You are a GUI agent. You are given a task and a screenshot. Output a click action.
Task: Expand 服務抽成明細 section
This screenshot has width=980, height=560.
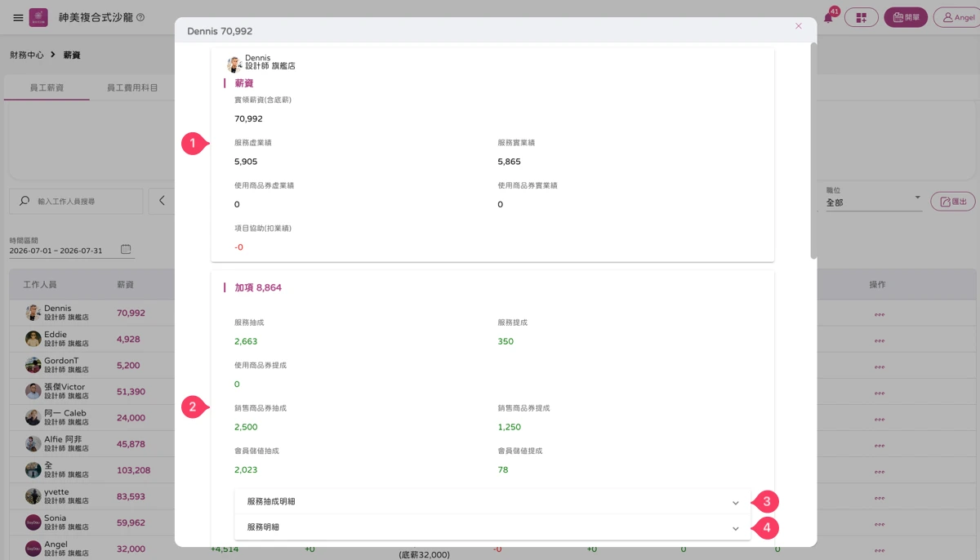[x=492, y=501]
